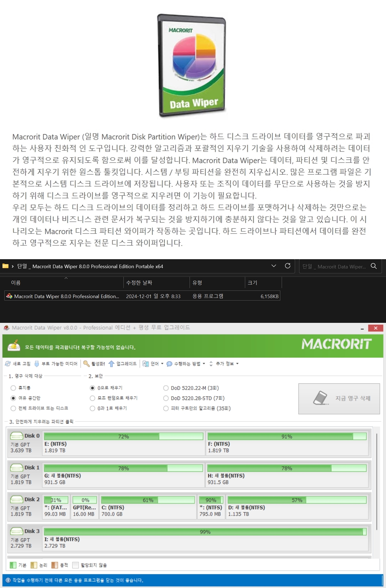386x588 pixels.
Task: Select DoD 5220.28-STD (7회) method
Action: [166, 398]
